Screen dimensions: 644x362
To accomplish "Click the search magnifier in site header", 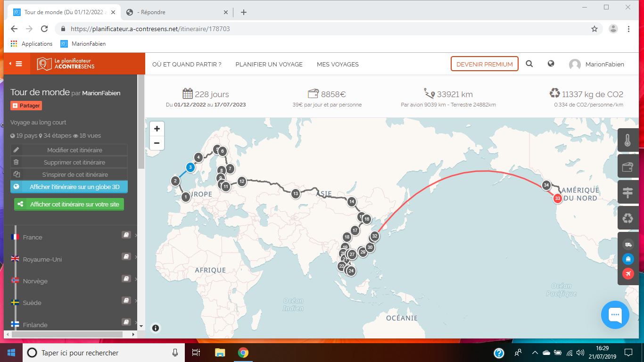I will tap(529, 64).
